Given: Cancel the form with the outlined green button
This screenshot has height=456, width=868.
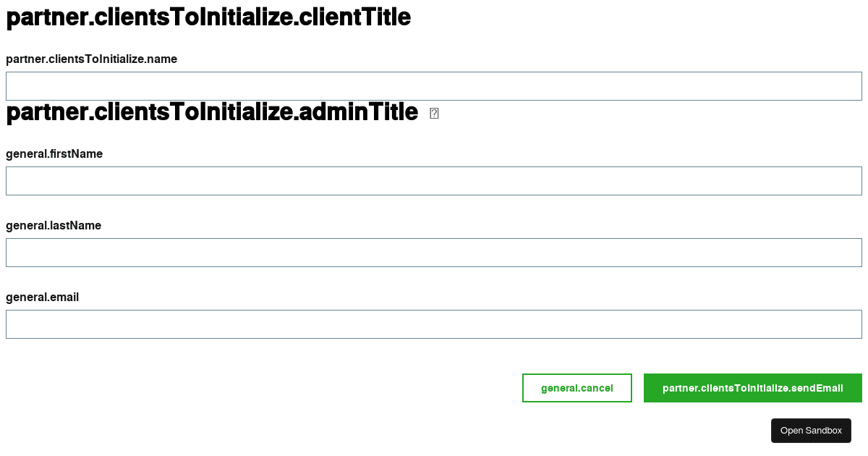Looking at the screenshot, I should tap(577, 388).
